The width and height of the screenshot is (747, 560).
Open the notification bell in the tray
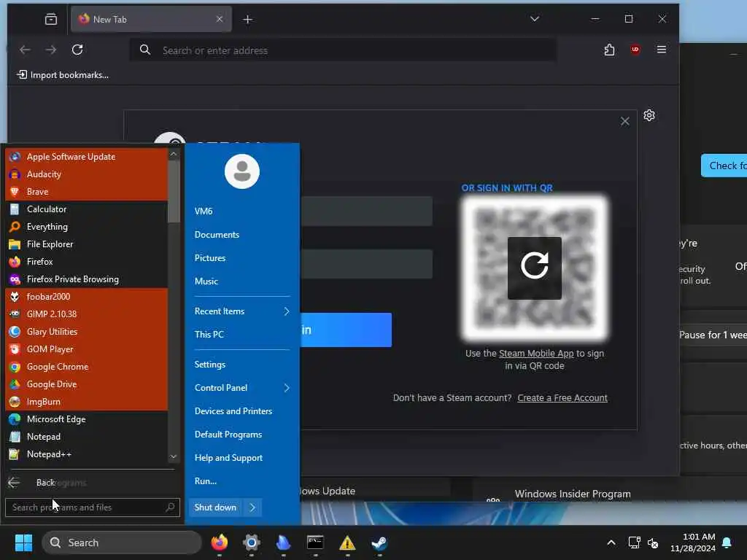coord(727,542)
